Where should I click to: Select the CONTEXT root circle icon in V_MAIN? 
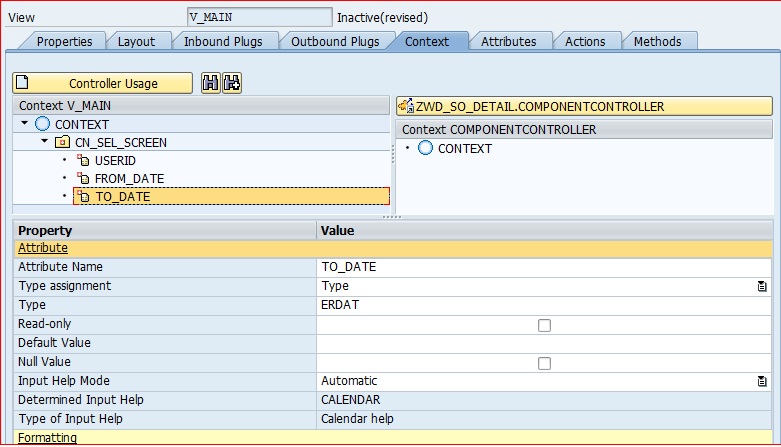(42, 124)
